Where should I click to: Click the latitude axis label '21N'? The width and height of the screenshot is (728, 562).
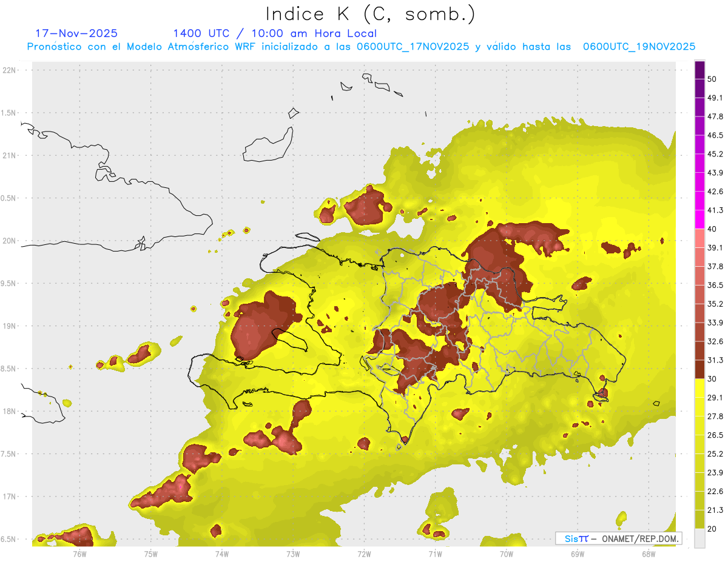(x=9, y=155)
